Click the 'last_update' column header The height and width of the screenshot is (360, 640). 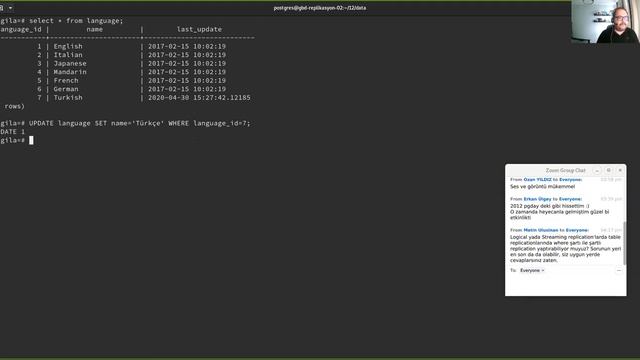click(x=199, y=29)
